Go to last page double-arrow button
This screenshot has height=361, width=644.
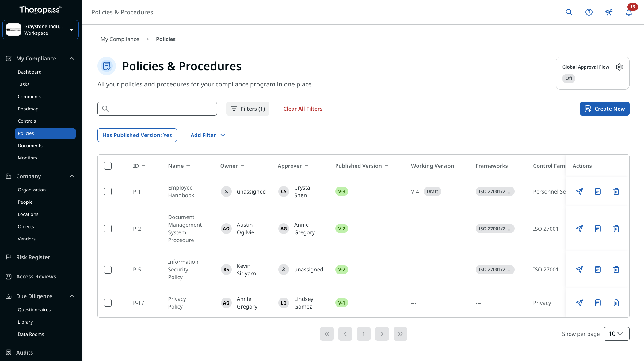400,334
